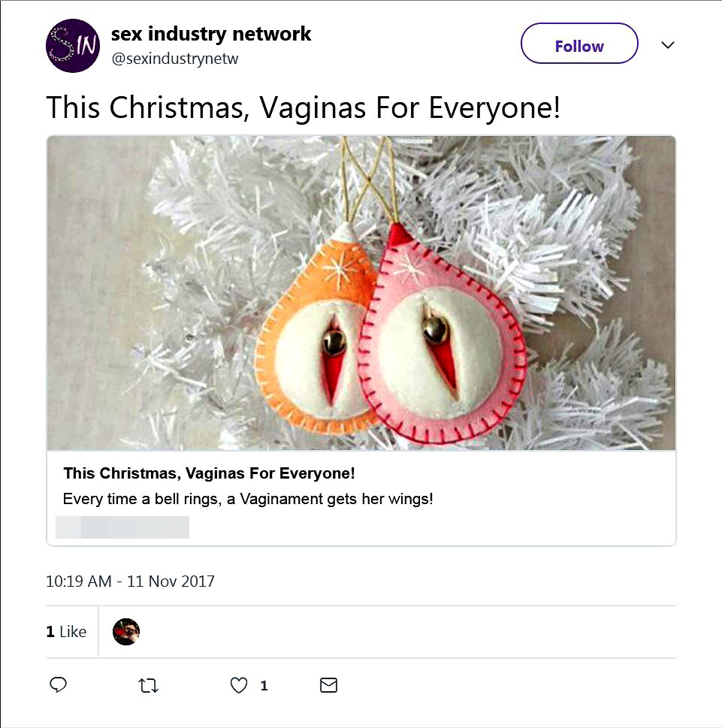
Task: Click the reply speech bubble icon
Action: pyautogui.click(x=59, y=685)
